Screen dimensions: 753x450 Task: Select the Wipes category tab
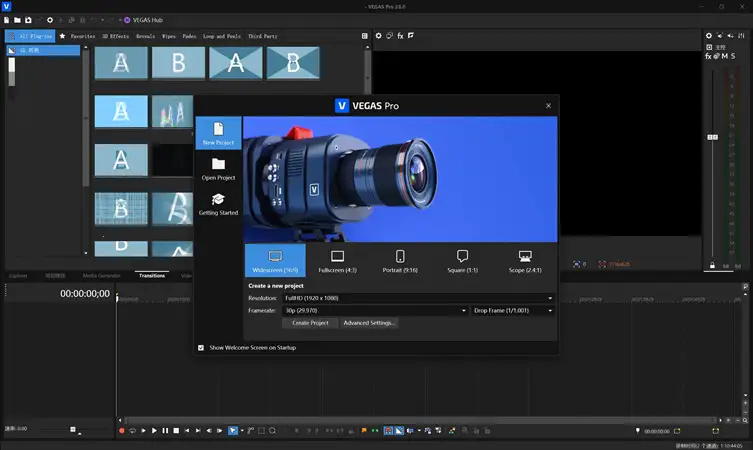(169, 36)
